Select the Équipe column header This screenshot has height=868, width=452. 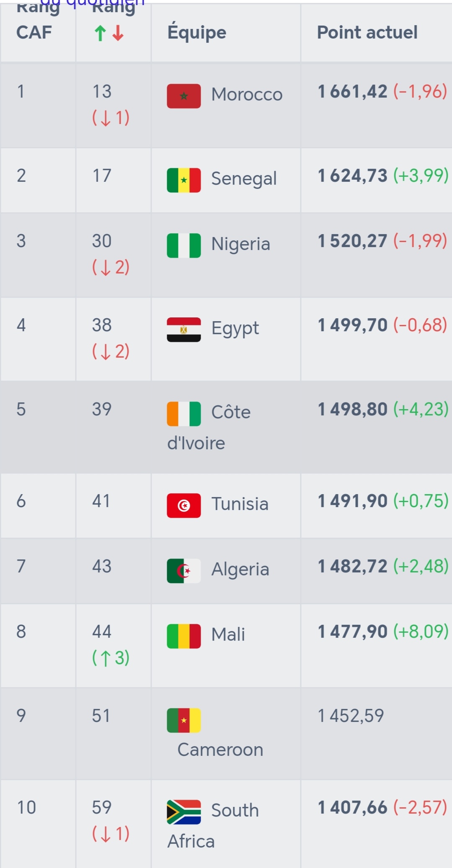point(196,33)
